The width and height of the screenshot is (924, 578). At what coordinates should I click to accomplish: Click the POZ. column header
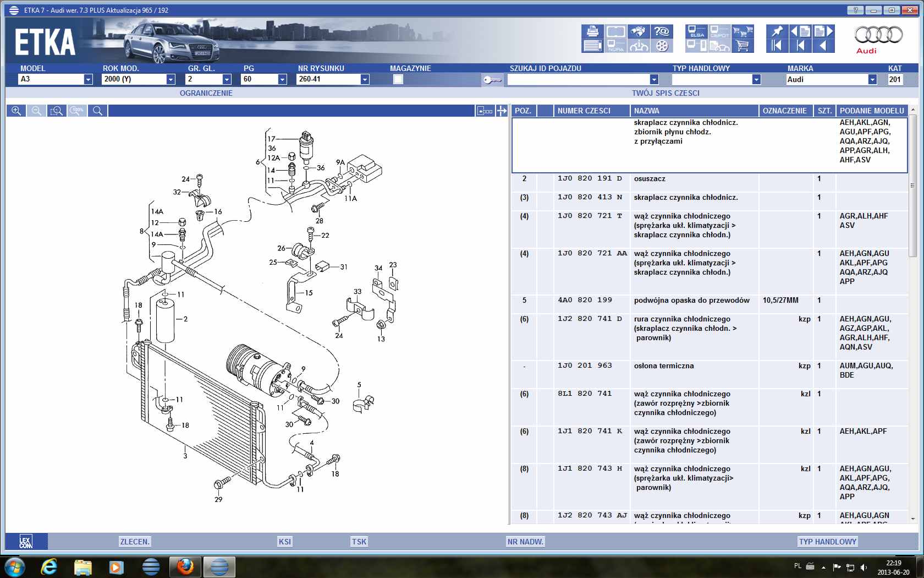point(524,111)
